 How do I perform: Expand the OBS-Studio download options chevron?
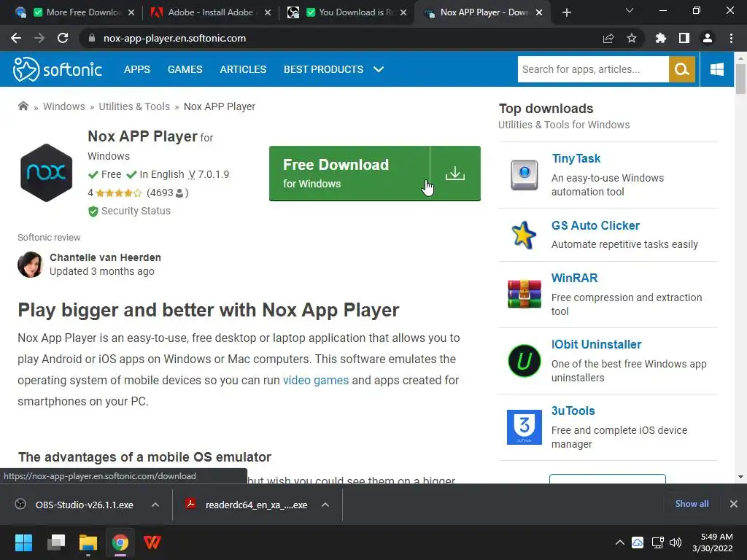pyautogui.click(x=155, y=505)
